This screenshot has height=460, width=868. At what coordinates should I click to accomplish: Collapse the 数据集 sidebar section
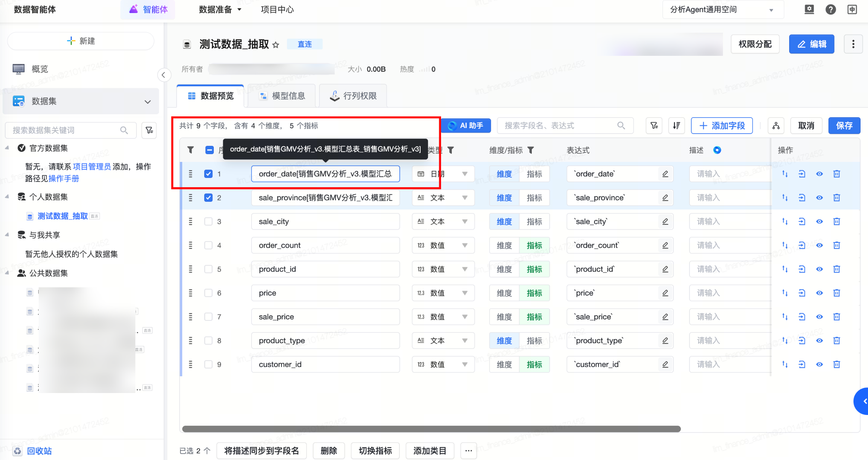148,102
